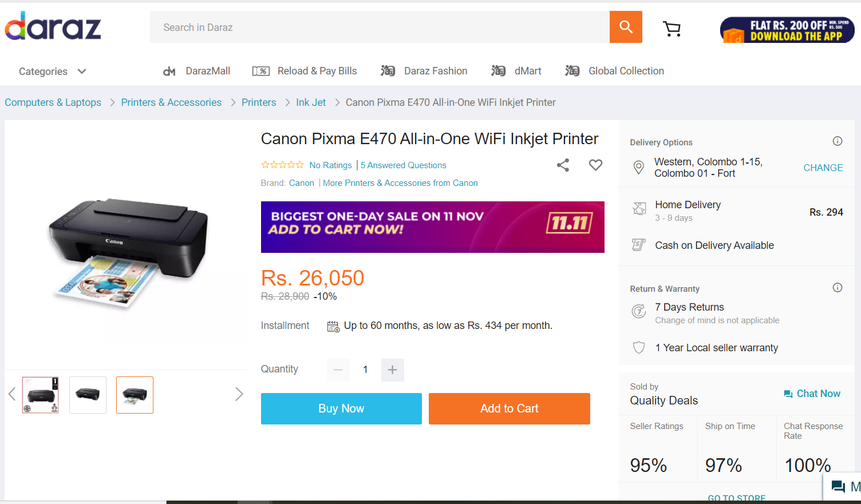Click the Buy Now button
This screenshot has height=504, width=861.
(x=341, y=408)
